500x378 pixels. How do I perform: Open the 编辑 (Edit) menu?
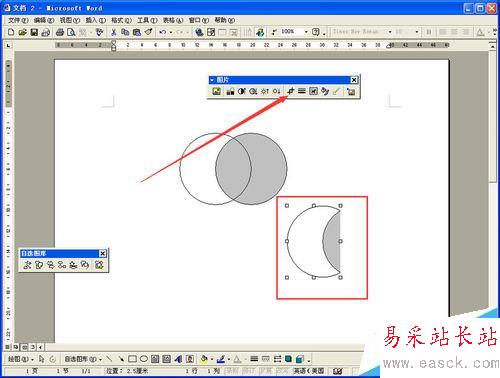coord(44,20)
